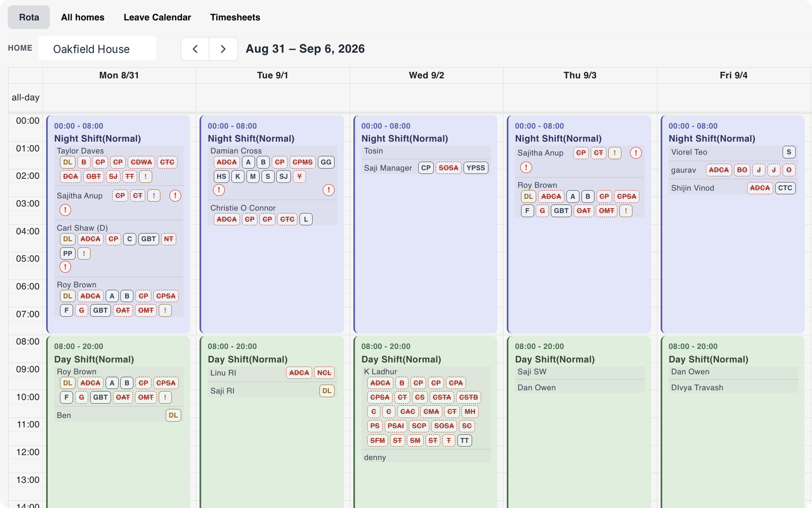
Task: Click the OBT tag for Taylor Daves
Action: (93, 176)
